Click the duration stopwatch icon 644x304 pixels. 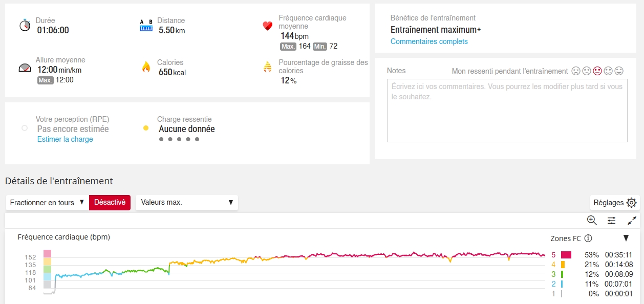point(25,25)
